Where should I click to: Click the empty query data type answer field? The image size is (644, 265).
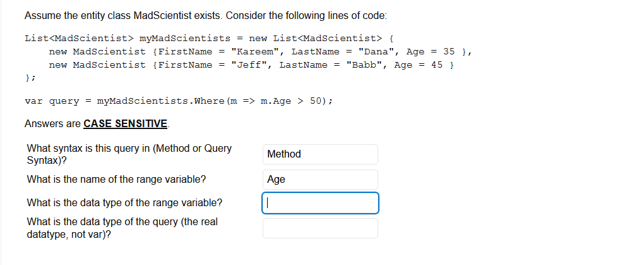(320, 228)
